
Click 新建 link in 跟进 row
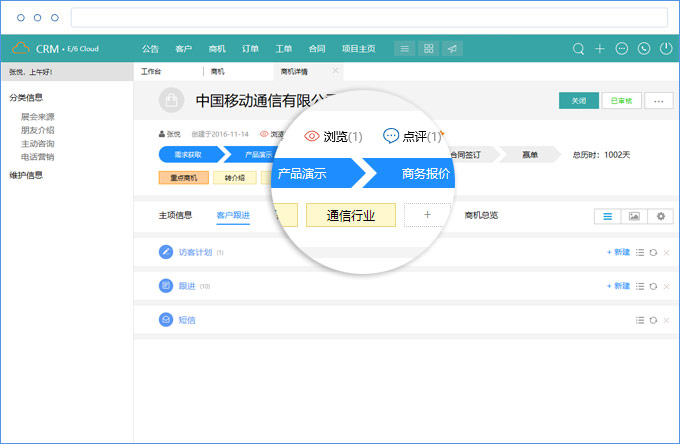pyautogui.click(x=618, y=286)
